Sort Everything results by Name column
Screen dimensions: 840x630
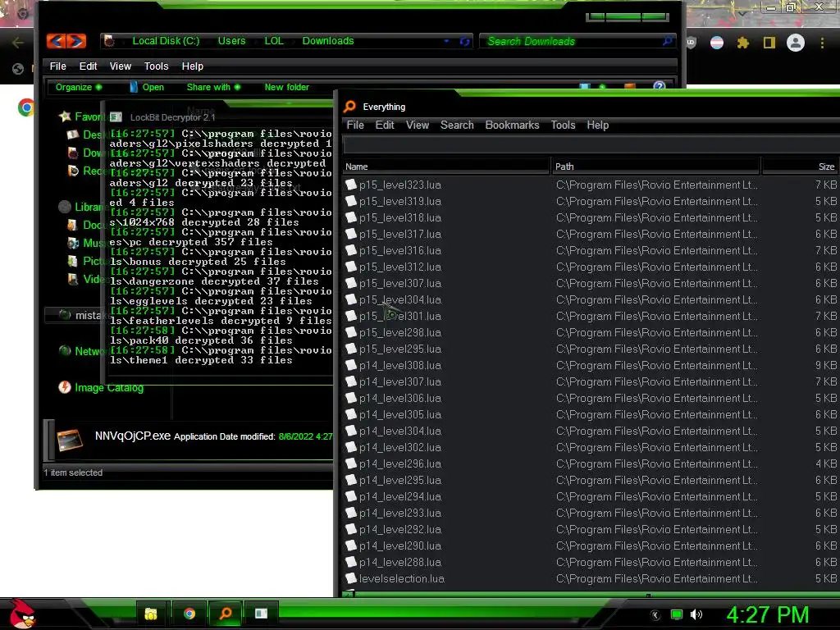coord(445,167)
